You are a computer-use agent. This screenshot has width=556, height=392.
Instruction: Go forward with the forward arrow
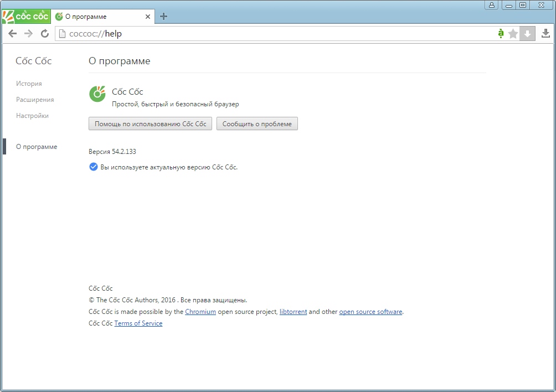click(28, 34)
